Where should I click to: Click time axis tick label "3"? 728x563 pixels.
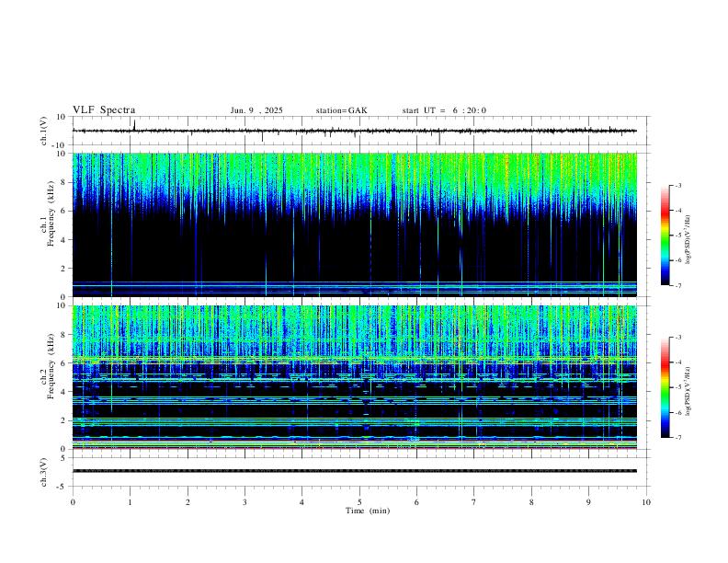(245, 502)
